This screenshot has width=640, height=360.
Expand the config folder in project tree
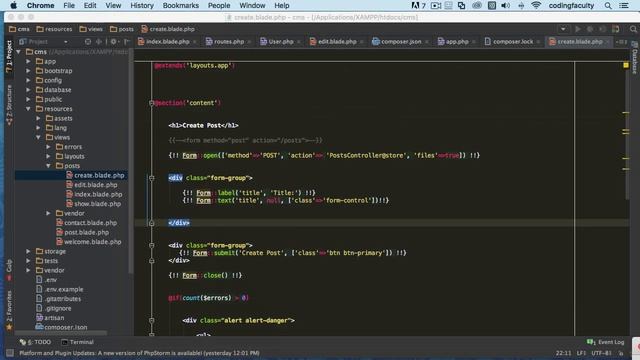[28, 80]
